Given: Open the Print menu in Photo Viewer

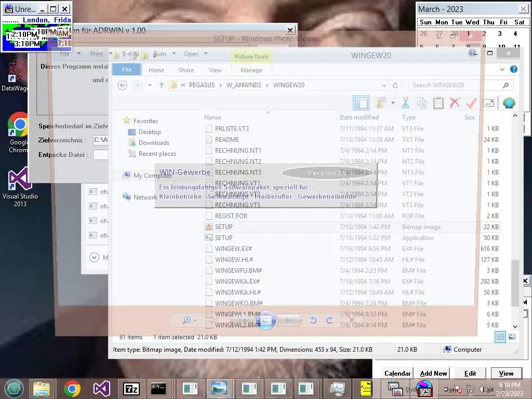Looking at the screenshot, I should click(100, 54).
